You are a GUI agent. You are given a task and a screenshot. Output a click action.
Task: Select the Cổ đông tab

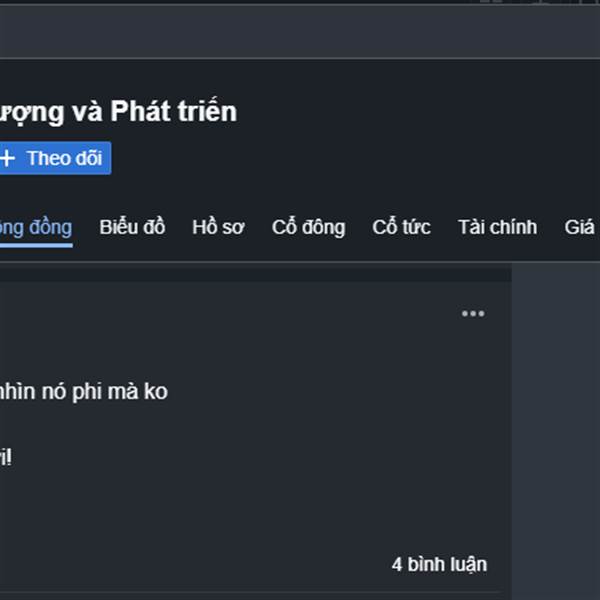click(308, 227)
